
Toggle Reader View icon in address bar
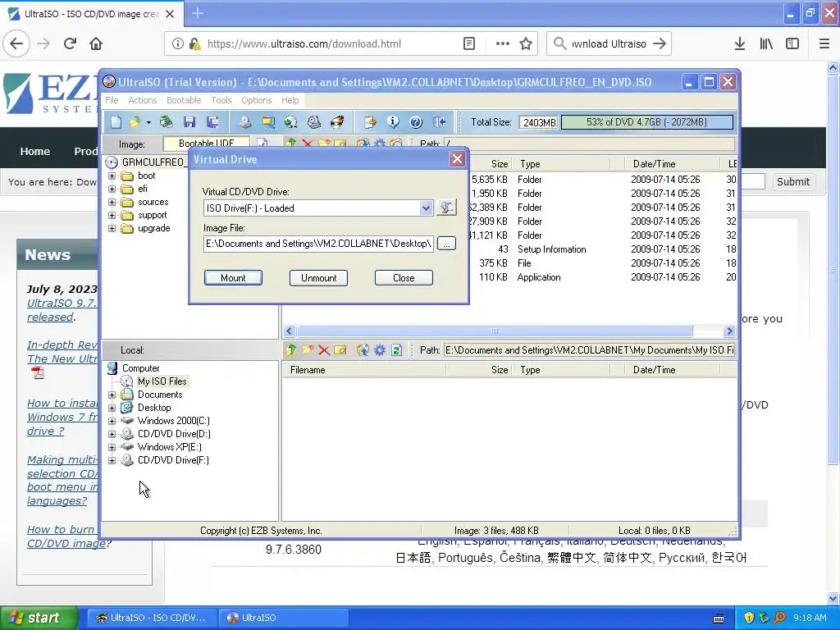(x=468, y=44)
